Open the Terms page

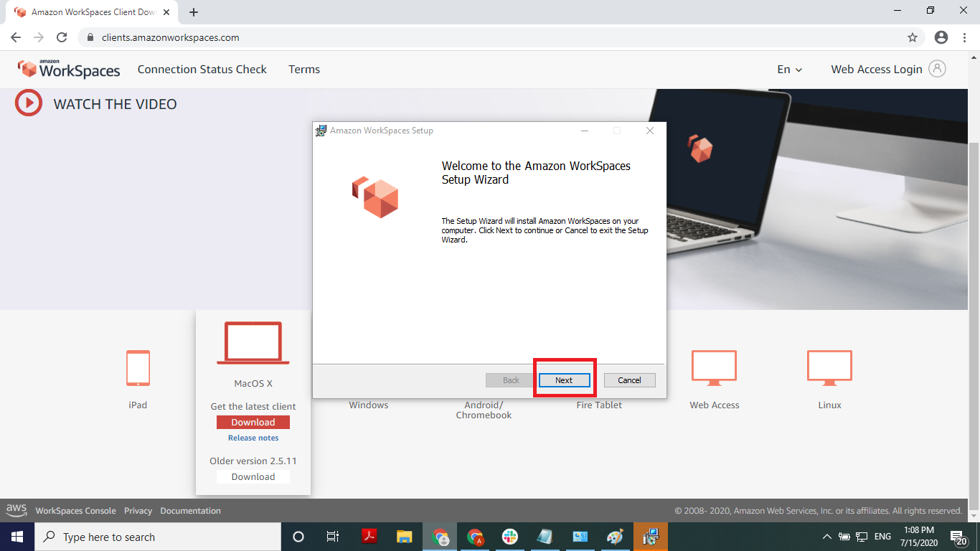tap(304, 70)
